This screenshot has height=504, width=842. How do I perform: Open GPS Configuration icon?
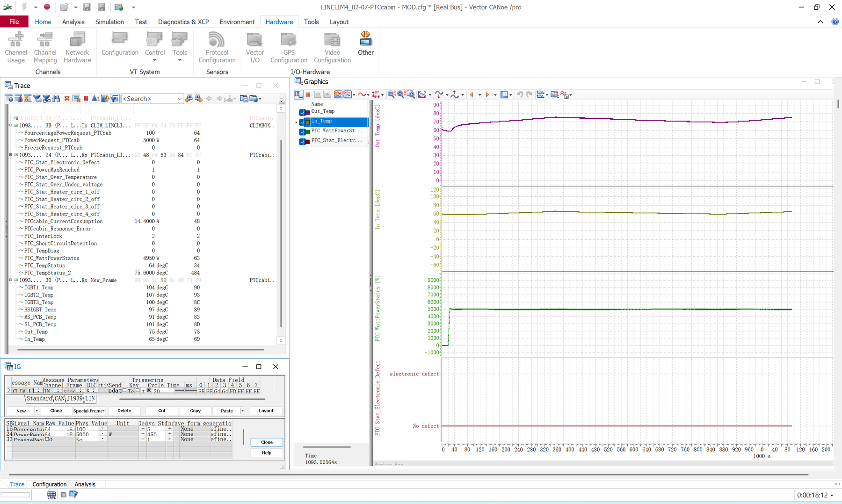coord(289,47)
